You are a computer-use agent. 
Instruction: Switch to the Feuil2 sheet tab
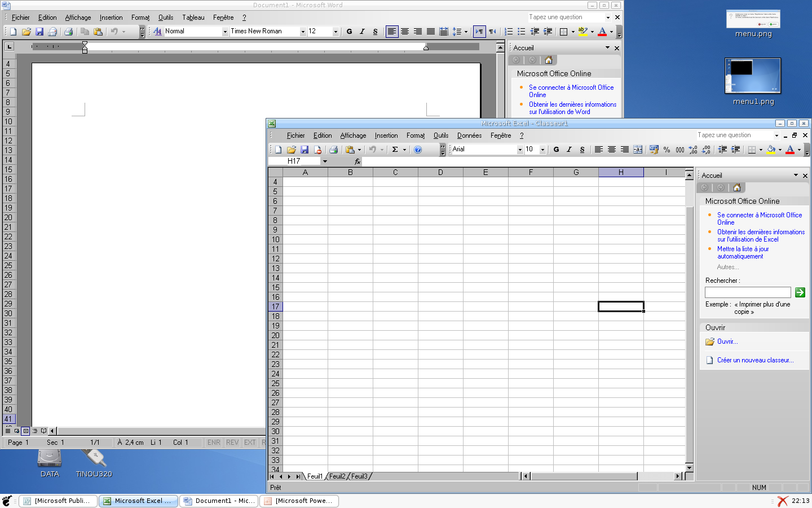click(337, 476)
